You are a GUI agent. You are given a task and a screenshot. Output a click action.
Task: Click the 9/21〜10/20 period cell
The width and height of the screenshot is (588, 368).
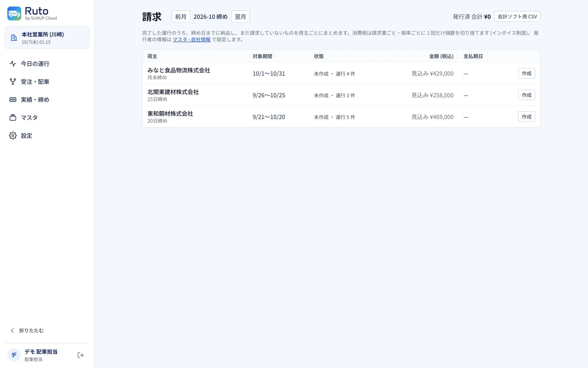pos(269,117)
